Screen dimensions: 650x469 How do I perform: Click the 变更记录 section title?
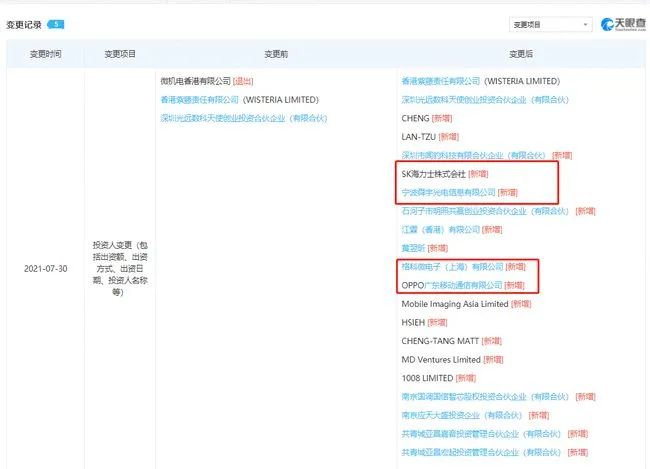pos(24,25)
